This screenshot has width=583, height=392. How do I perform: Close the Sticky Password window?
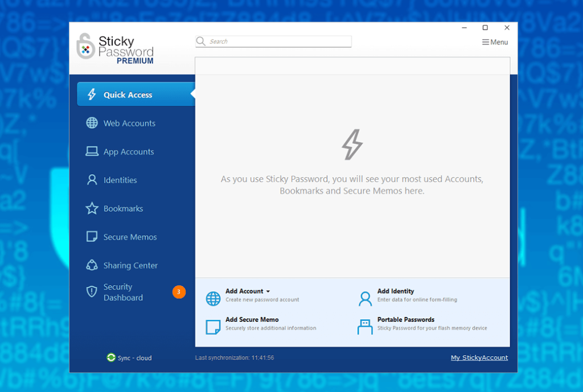point(507,27)
